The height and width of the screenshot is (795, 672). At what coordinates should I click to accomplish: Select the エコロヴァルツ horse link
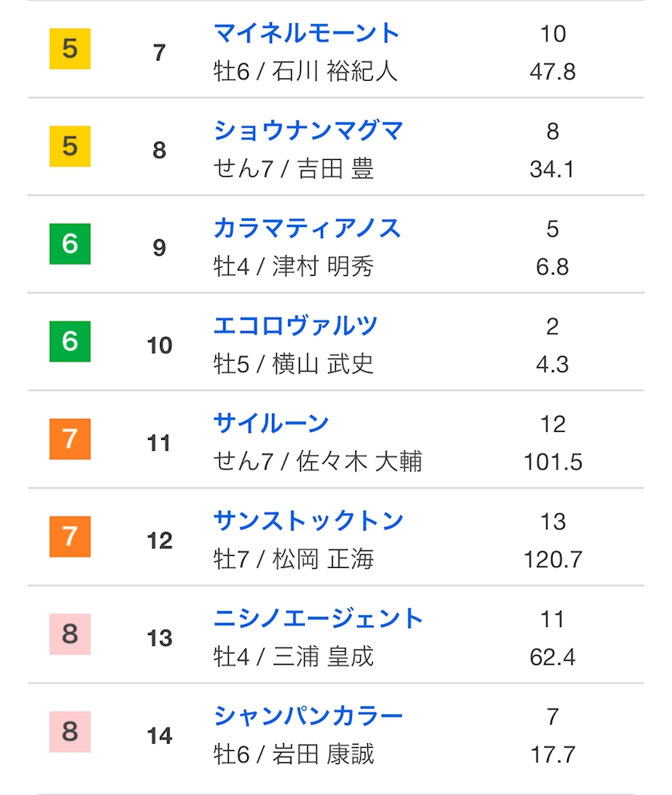point(295,326)
